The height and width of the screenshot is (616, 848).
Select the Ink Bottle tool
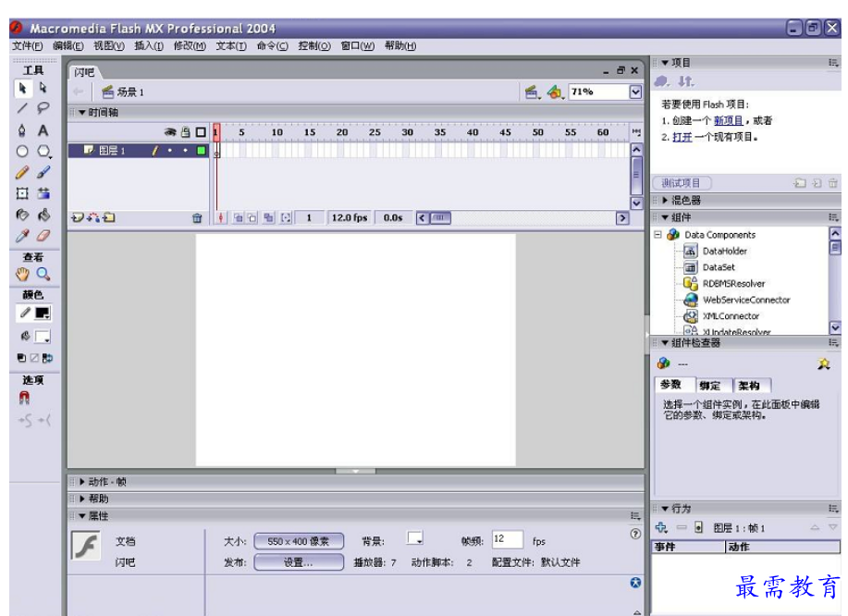point(23,216)
